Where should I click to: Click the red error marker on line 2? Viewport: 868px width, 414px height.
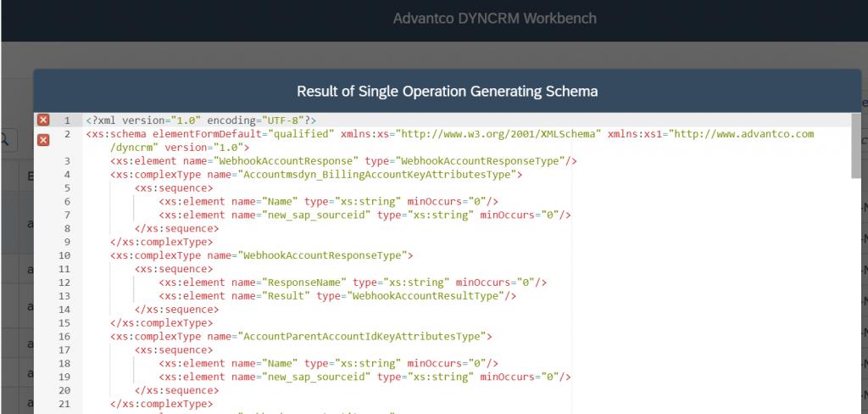tap(43, 141)
